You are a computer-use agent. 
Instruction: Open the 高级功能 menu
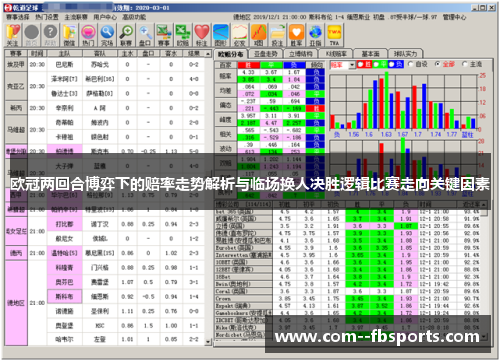[x=134, y=17]
